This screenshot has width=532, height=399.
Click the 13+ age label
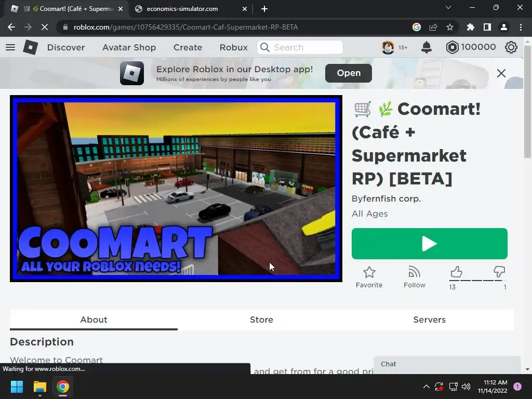403,47
